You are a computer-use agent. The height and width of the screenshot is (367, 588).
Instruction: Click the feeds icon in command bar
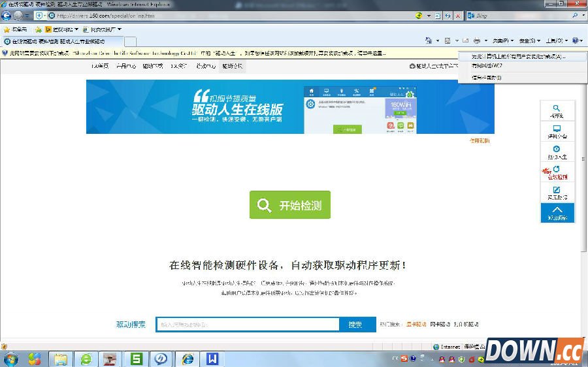coord(448,40)
